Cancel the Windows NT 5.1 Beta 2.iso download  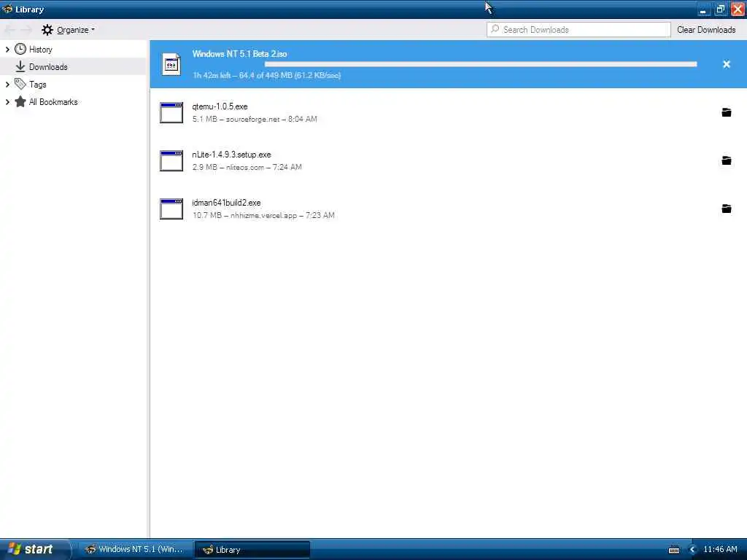coord(726,64)
